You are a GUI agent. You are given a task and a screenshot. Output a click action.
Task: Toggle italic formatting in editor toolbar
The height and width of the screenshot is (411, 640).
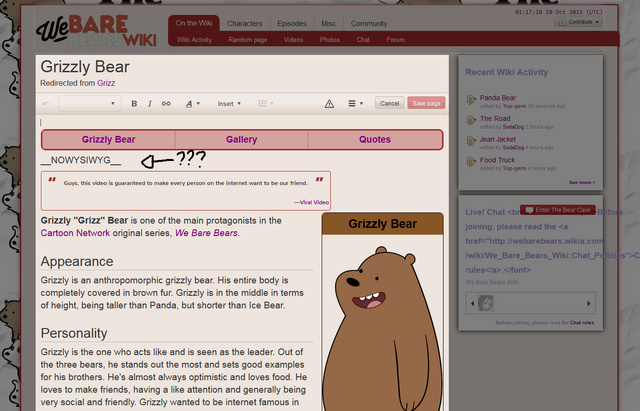tap(150, 104)
